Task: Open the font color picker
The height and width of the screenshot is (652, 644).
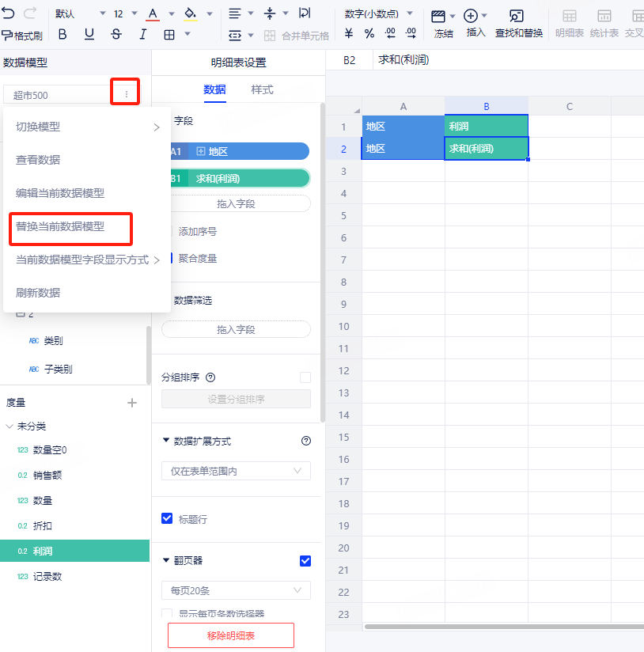Action: [152, 13]
